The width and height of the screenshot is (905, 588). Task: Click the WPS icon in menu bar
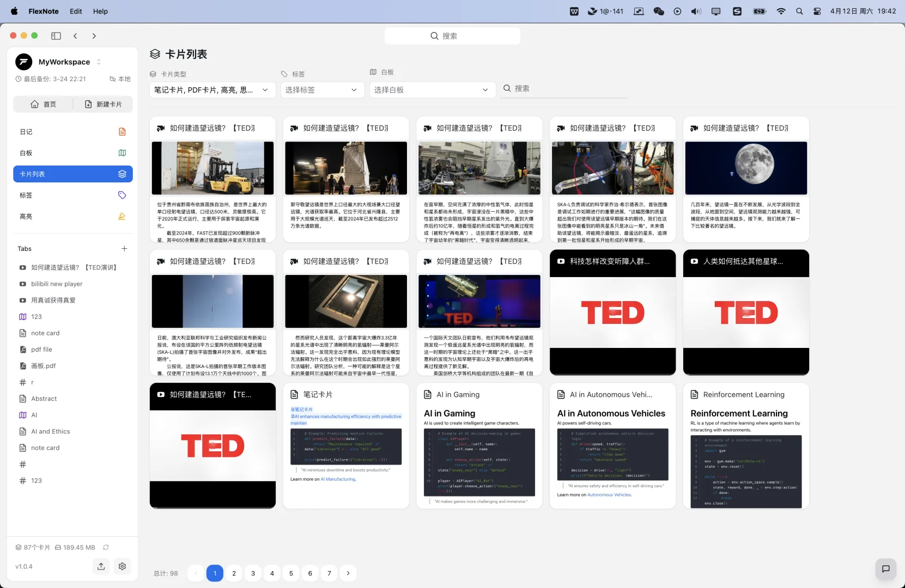[x=574, y=11]
